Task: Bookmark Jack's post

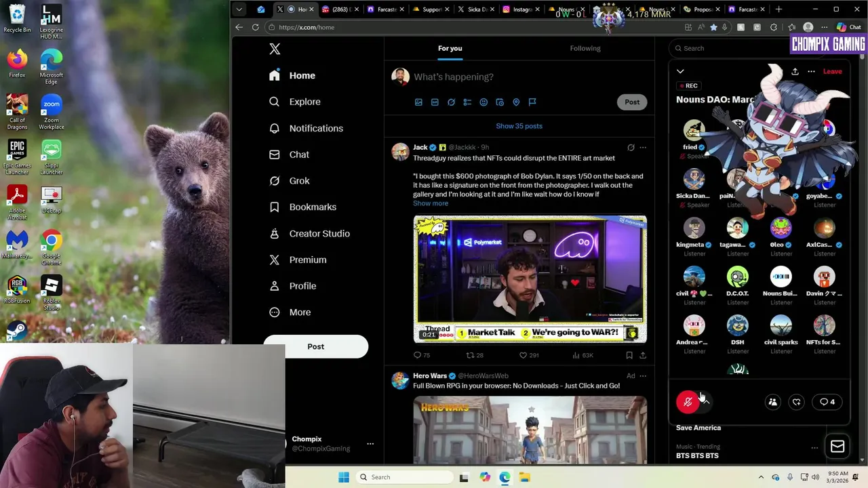Action: [x=629, y=355]
